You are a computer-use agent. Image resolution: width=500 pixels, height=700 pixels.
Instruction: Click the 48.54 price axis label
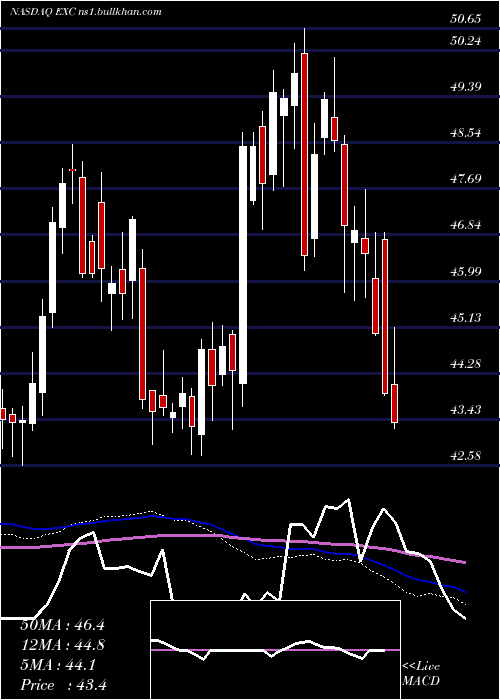466,133
